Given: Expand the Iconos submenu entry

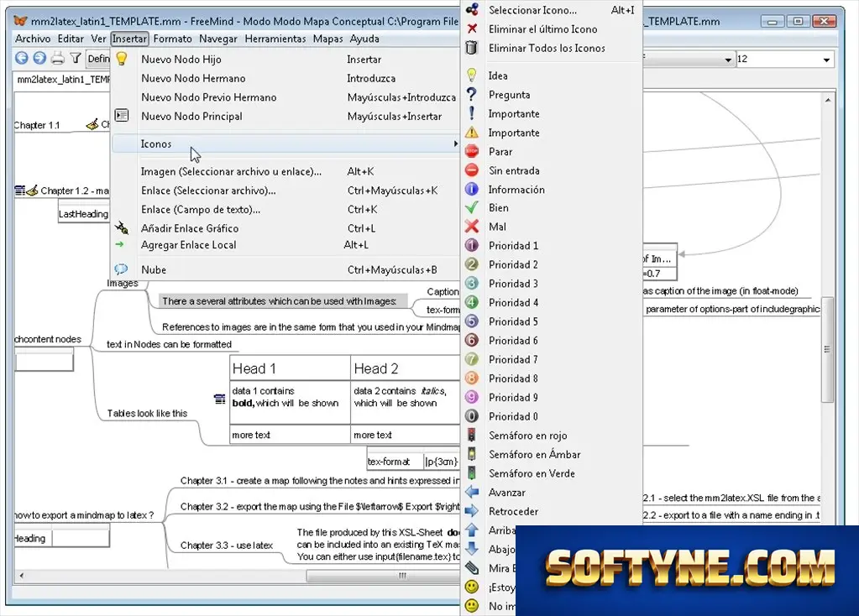Looking at the screenshot, I should 285,144.
